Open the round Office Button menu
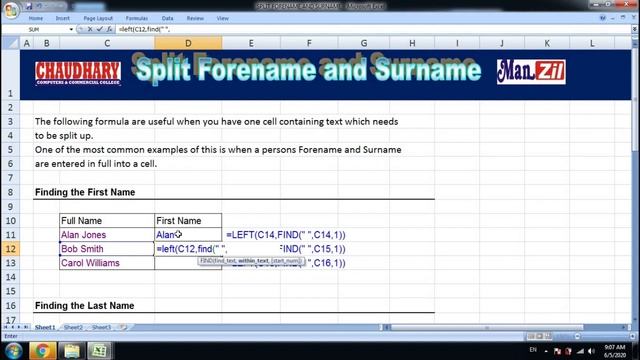This screenshot has width=640, height=360. [11, 10]
